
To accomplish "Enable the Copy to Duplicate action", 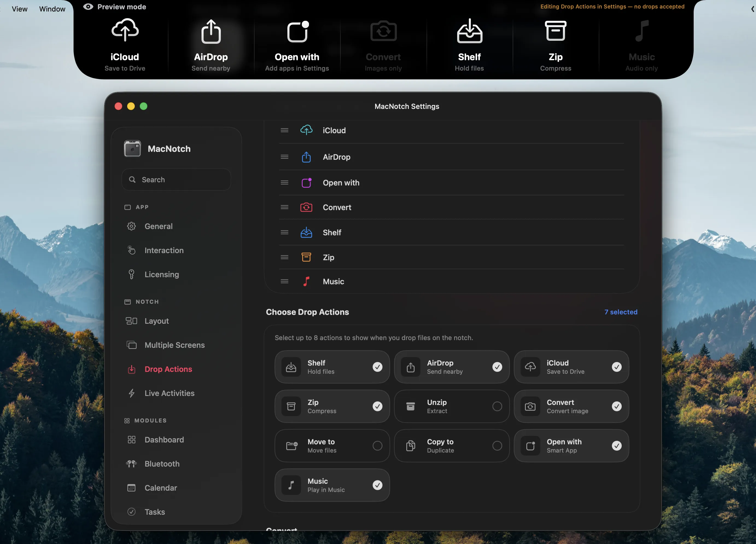I will pyautogui.click(x=497, y=445).
